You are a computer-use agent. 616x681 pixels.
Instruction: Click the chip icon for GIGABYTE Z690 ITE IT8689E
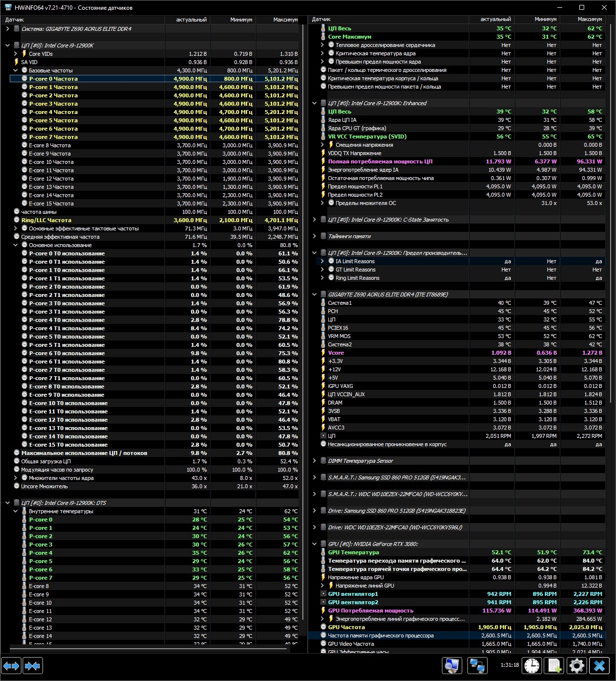pyautogui.click(x=323, y=295)
